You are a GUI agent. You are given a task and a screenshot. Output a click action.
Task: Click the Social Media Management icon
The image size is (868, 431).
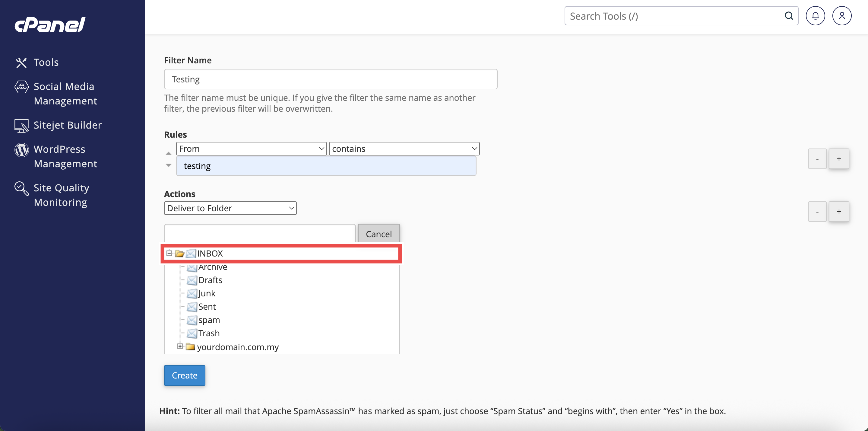point(22,87)
